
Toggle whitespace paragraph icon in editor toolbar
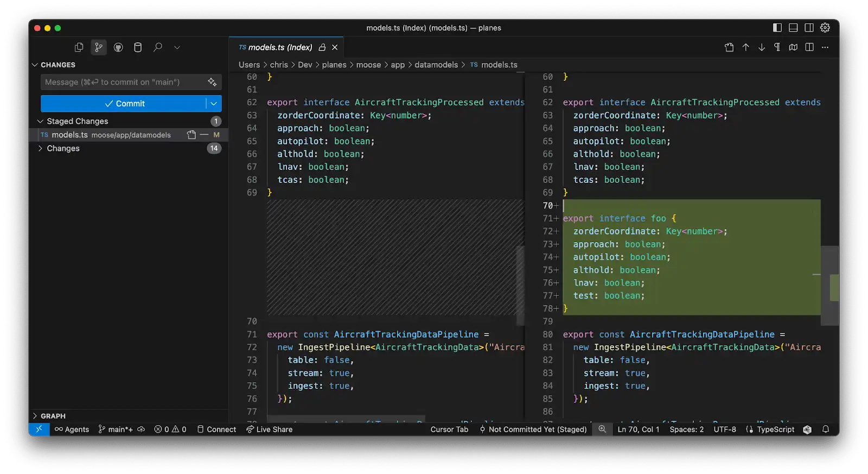tap(777, 47)
